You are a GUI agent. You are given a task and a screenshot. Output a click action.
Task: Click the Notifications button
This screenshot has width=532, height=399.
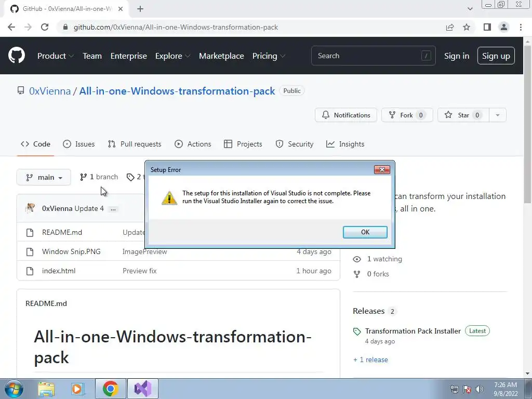[x=345, y=115]
